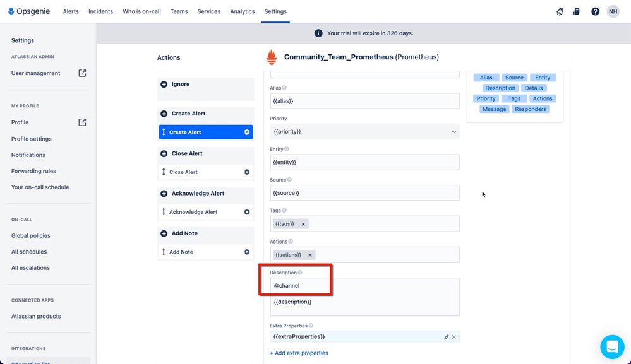The image size is (631, 364).
Task: Click the Alias input field
Action: [x=364, y=101]
